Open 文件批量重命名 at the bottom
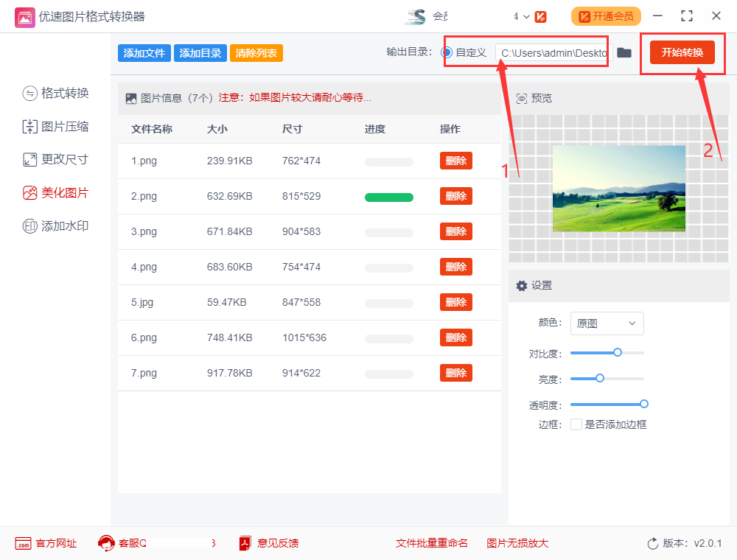The image size is (737, 560). pos(433,543)
